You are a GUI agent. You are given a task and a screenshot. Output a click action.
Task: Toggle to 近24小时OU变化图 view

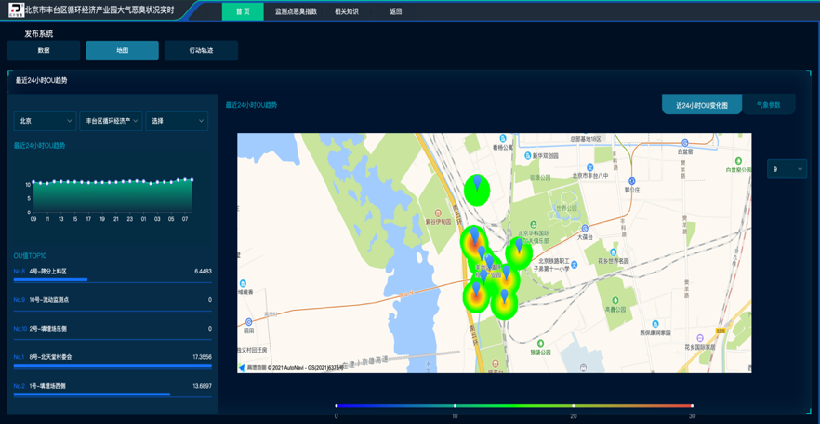pos(702,105)
